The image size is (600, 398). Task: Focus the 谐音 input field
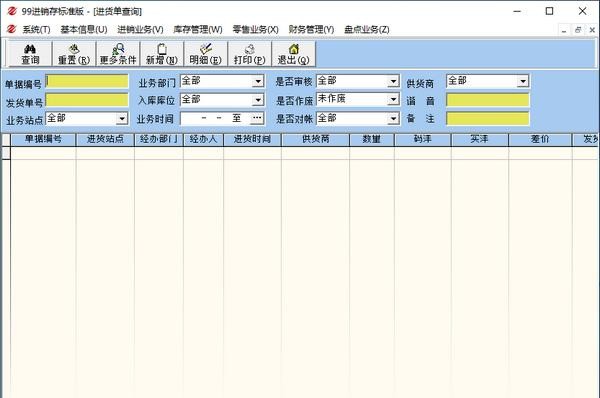click(488, 100)
